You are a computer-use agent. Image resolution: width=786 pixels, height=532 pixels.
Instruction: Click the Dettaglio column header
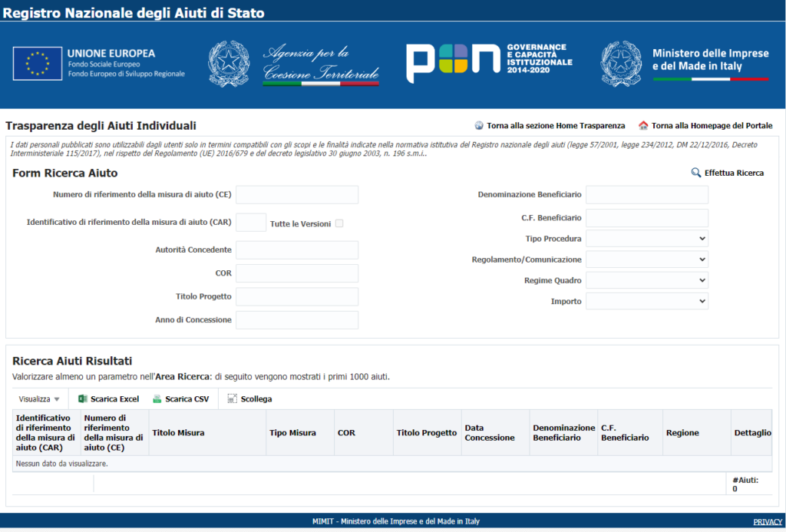click(752, 433)
